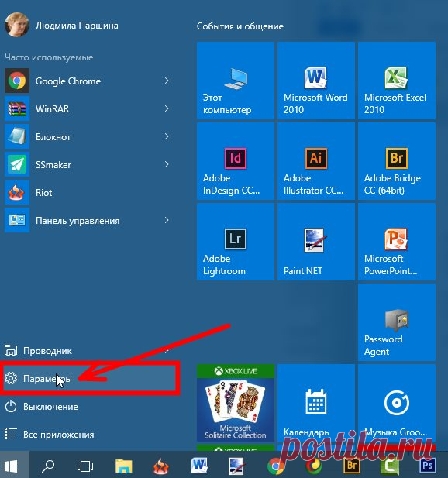Open Riot app in the frequent list
The image size is (448, 478).
pos(88,193)
